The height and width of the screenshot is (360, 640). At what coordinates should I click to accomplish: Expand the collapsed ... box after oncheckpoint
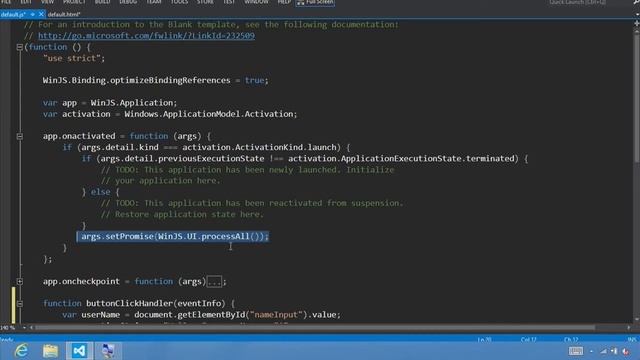pos(214,282)
